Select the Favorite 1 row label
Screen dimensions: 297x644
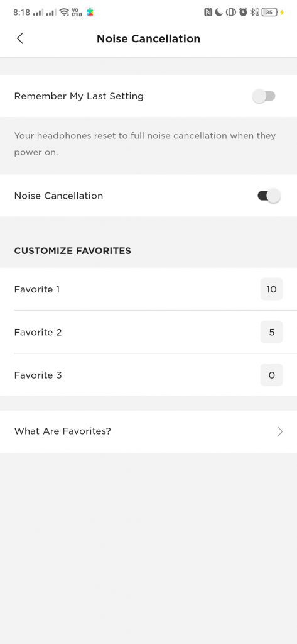[37, 289]
